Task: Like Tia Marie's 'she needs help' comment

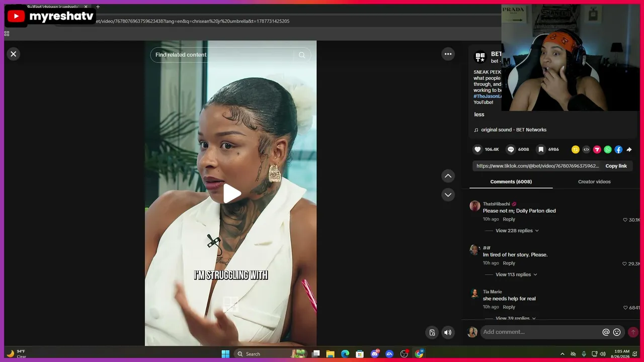Action: point(625,307)
